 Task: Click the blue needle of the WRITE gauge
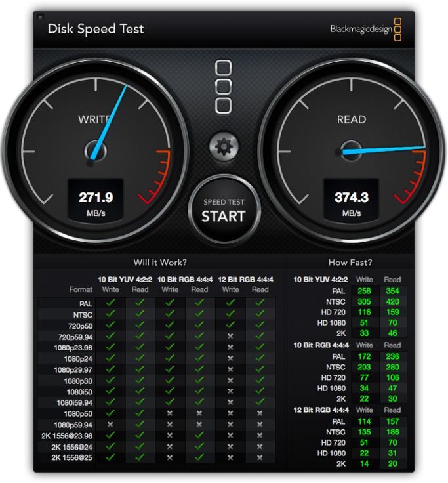[x=109, y=122]
